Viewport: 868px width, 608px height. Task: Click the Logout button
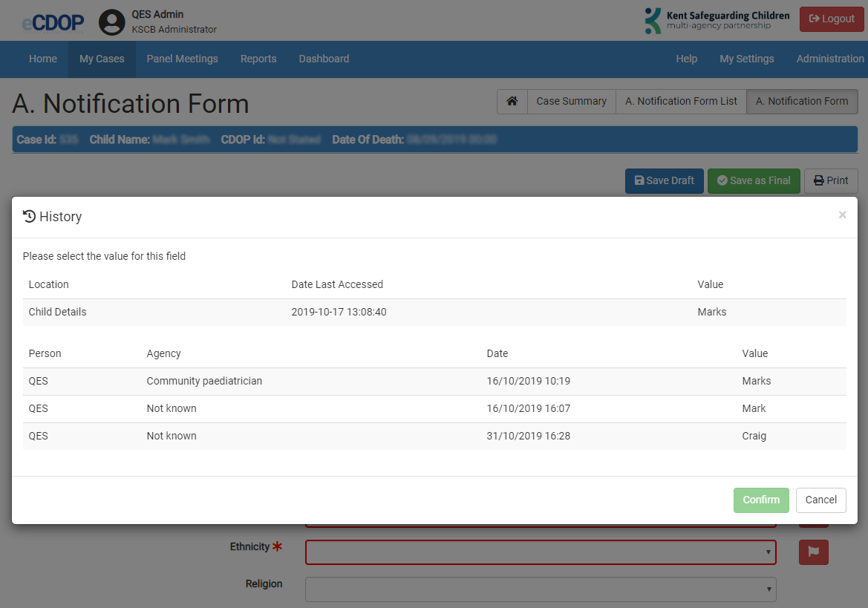(831, 19)
